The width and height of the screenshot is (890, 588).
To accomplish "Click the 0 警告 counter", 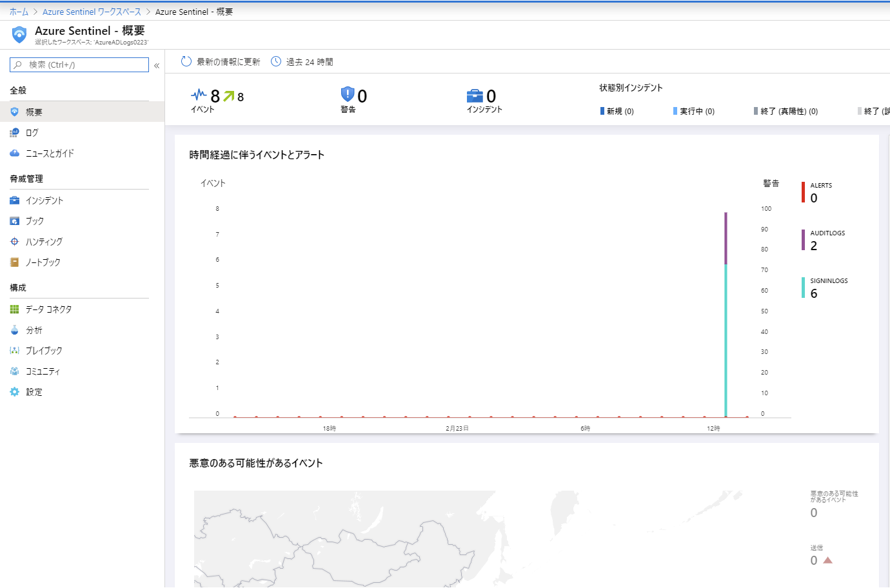I will 354,100.
